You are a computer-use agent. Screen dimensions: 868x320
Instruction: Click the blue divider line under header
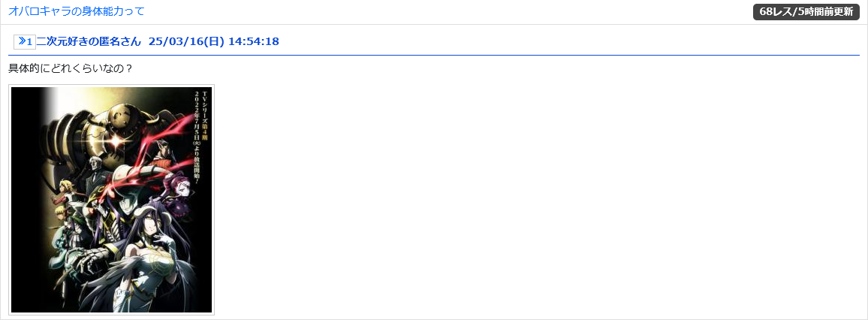tap(434, 56)
